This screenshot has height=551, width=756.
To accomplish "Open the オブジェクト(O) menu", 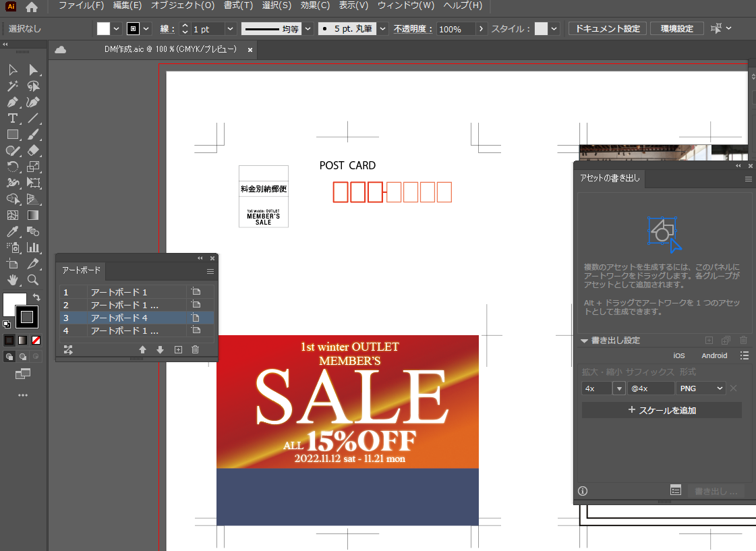I will 182,6.
